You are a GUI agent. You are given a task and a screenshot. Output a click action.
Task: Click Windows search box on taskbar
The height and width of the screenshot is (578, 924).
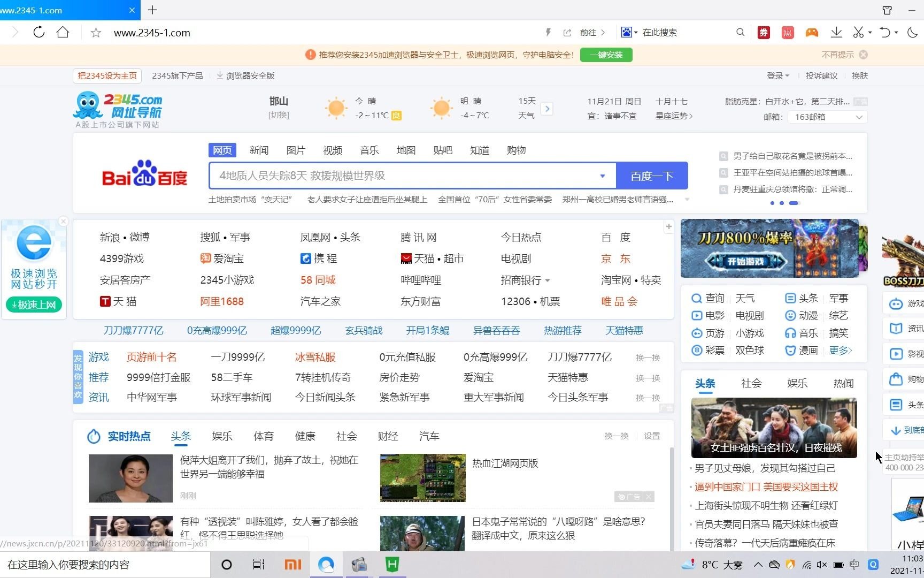(105, 565)
